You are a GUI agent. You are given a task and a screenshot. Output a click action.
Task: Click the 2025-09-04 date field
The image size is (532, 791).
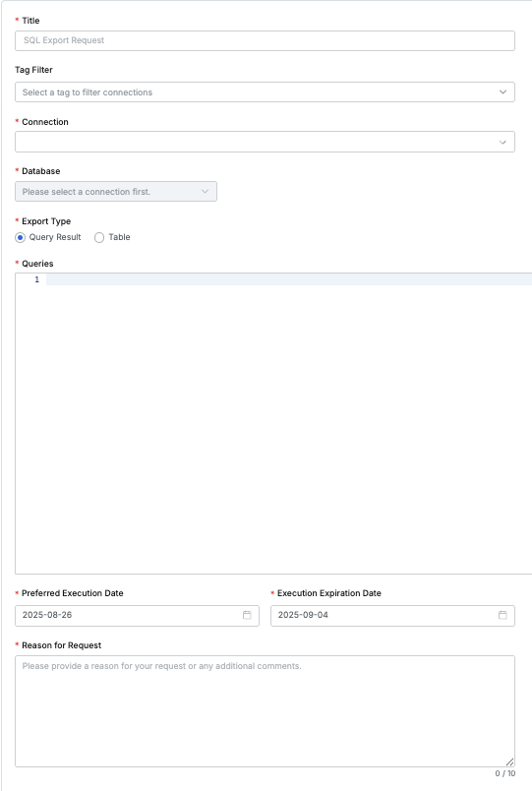tap(392, 616)
